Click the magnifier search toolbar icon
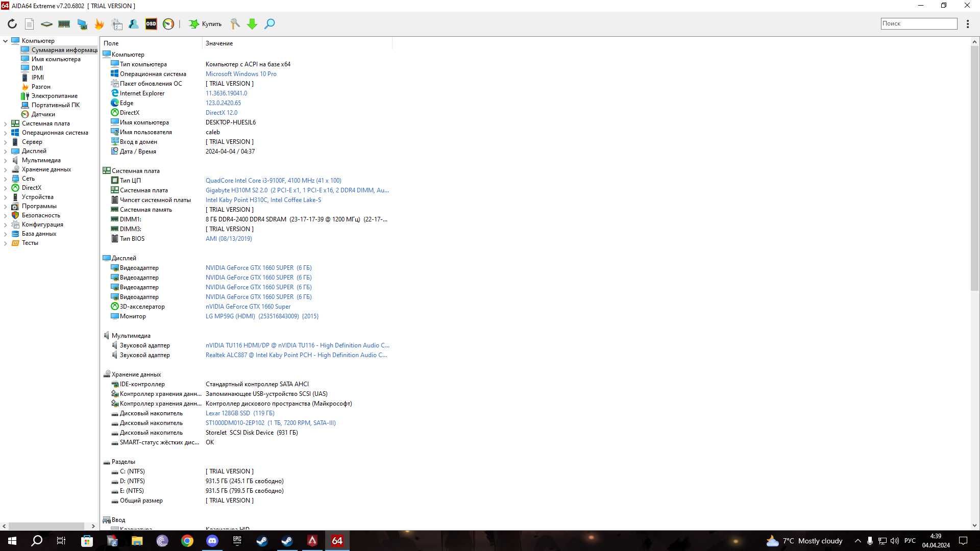 click(x=269, y=23)
